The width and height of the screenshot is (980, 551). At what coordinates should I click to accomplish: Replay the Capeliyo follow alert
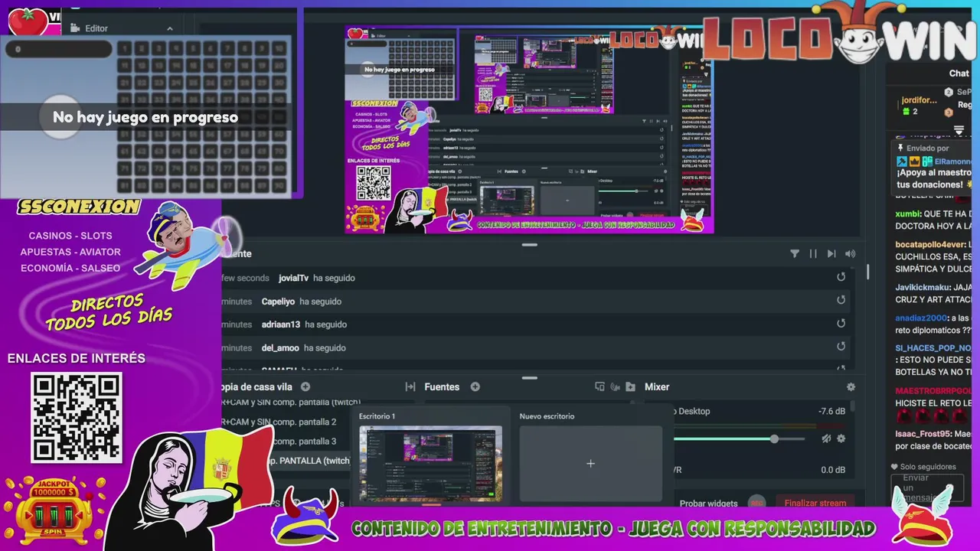(841, 301)
